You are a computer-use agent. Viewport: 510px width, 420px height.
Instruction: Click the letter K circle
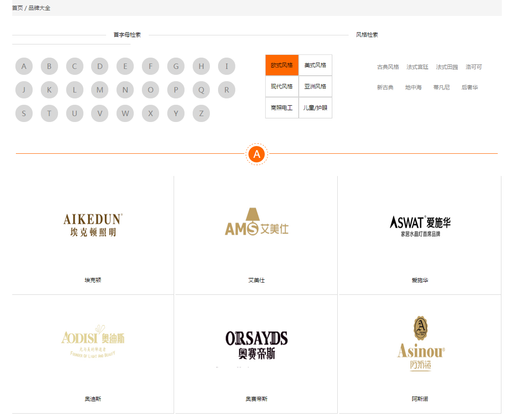tap(49, 90)
